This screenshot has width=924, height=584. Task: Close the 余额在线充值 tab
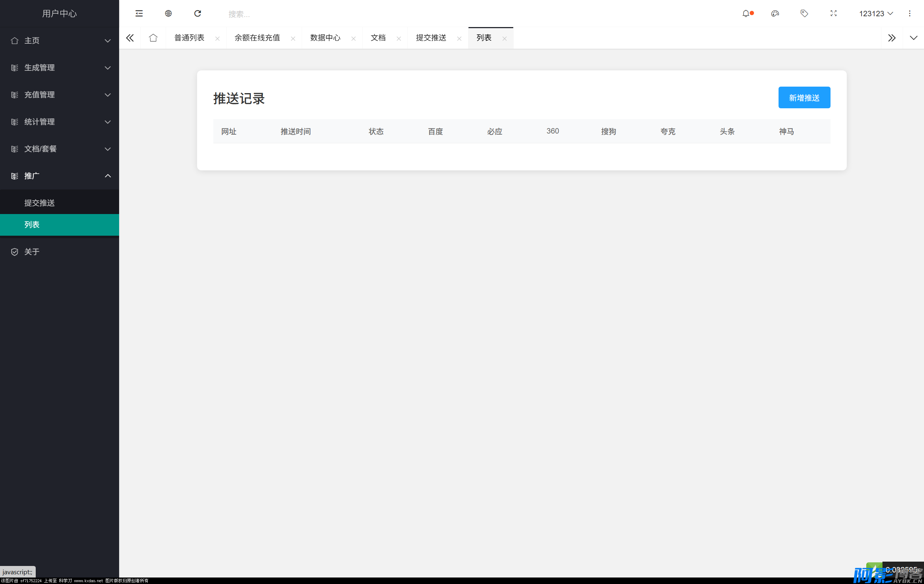(293, 38)
